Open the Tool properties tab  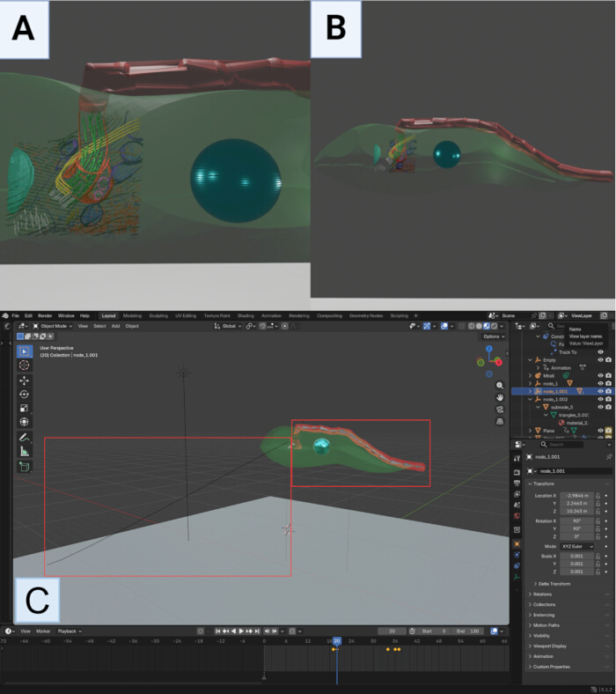[x=517, y=458]
